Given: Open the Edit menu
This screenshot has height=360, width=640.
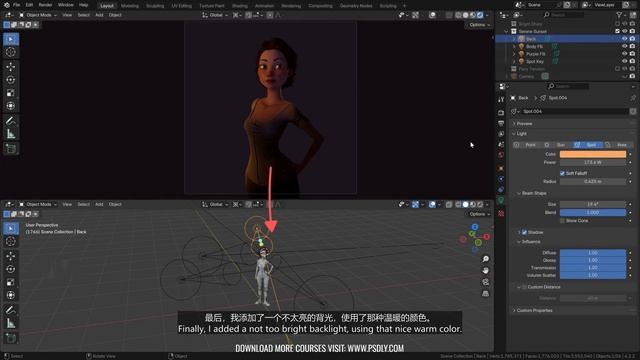Looking at the screenshot, I should (29, 5).
